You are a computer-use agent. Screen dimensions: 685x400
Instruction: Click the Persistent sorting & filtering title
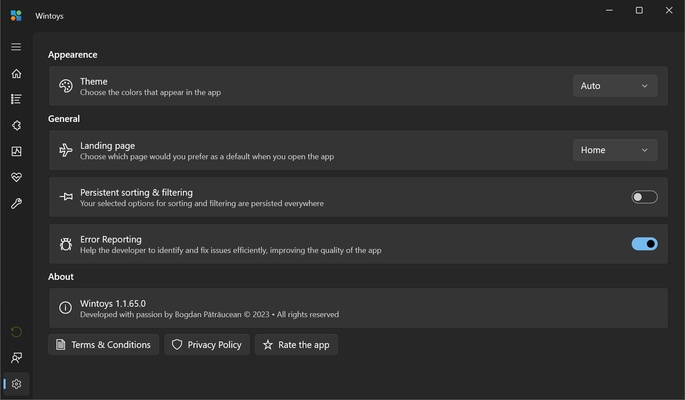click(x=136, y=193)
